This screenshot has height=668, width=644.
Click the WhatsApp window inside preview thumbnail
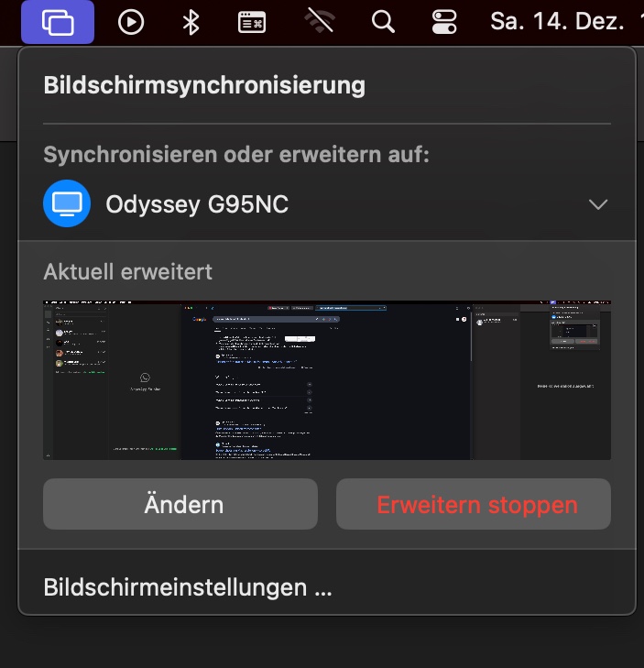coord(112,382)
